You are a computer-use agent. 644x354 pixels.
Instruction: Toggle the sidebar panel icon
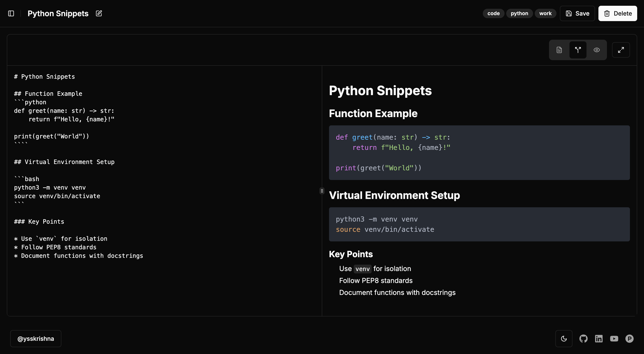tap(11, 13)
